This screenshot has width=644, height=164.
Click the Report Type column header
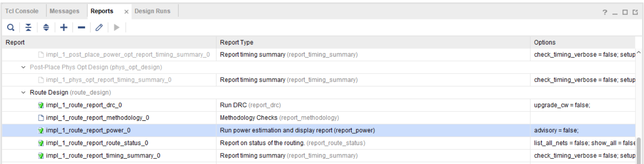[237, 42]
